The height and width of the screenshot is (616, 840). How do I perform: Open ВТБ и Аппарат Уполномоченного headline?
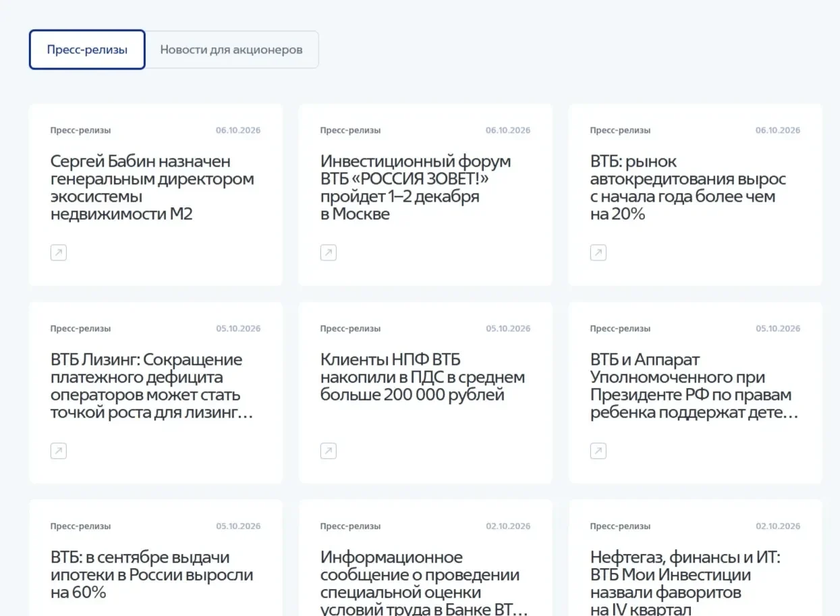click(694, 386)
